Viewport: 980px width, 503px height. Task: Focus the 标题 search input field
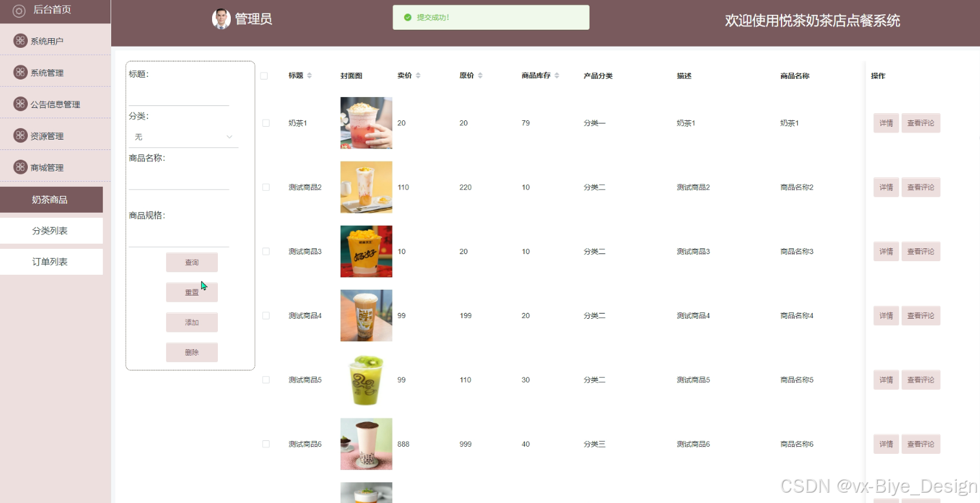(x=179, y=95)
